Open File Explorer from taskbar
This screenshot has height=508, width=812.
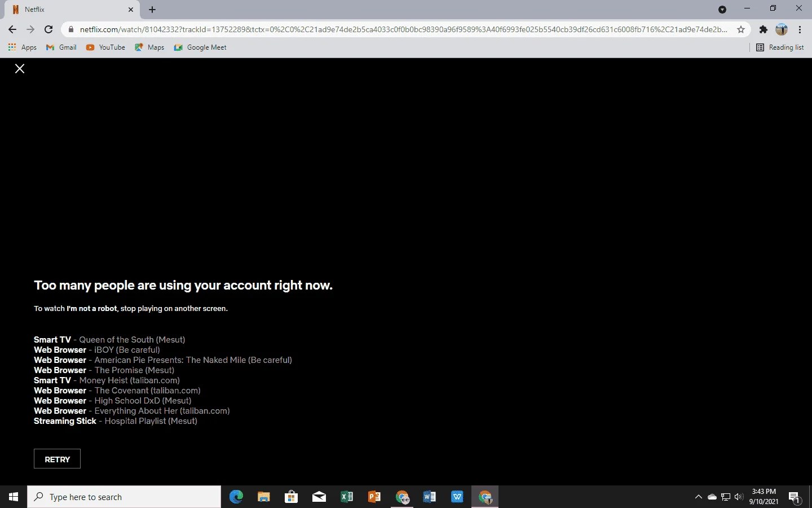click(263, 497)
